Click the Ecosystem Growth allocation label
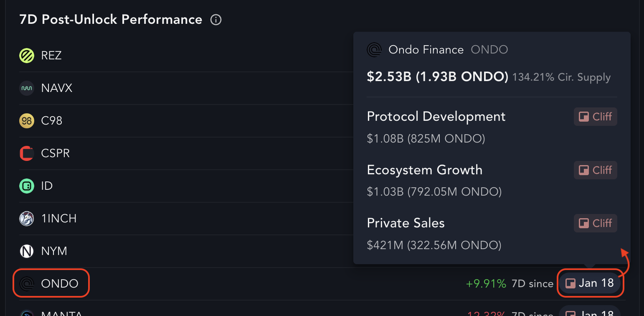 [425, 170]
